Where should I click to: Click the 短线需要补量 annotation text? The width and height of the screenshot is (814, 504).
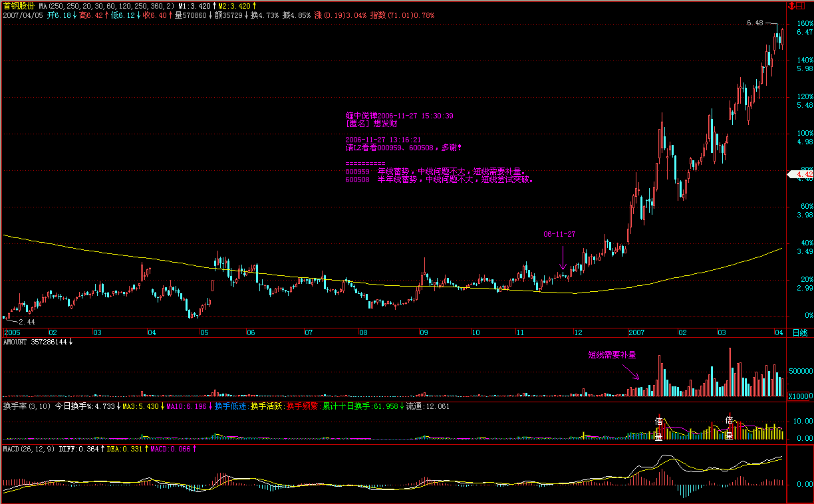pos(612,355)
